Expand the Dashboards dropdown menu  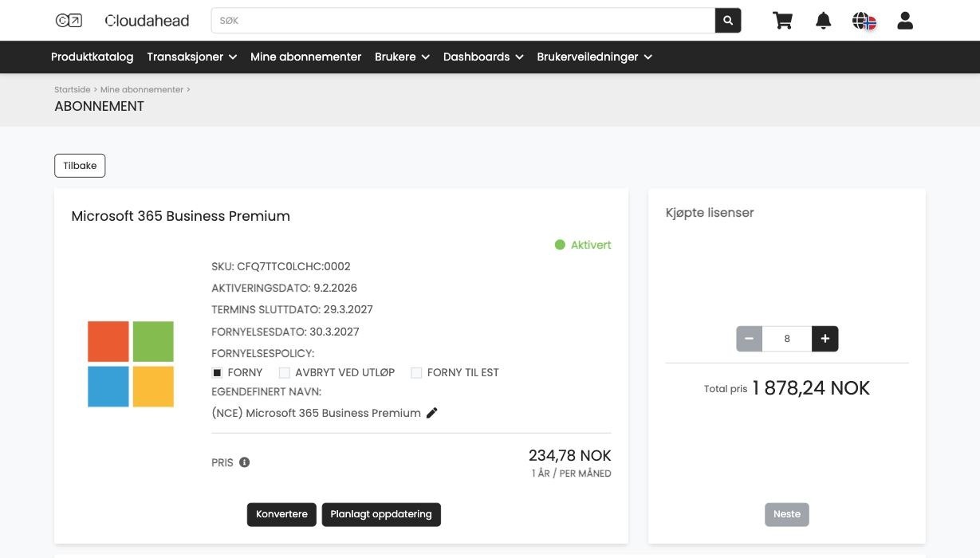[483, 57]
